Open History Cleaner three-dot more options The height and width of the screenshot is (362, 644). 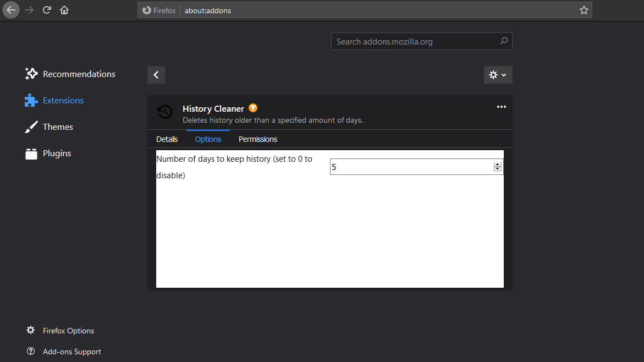(x=502, y=107)
